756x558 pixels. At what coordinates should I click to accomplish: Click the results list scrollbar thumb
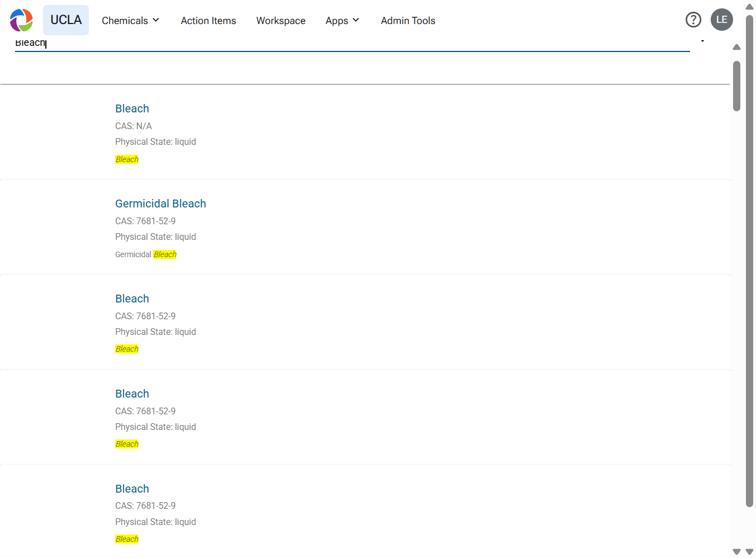coord(736,86)
